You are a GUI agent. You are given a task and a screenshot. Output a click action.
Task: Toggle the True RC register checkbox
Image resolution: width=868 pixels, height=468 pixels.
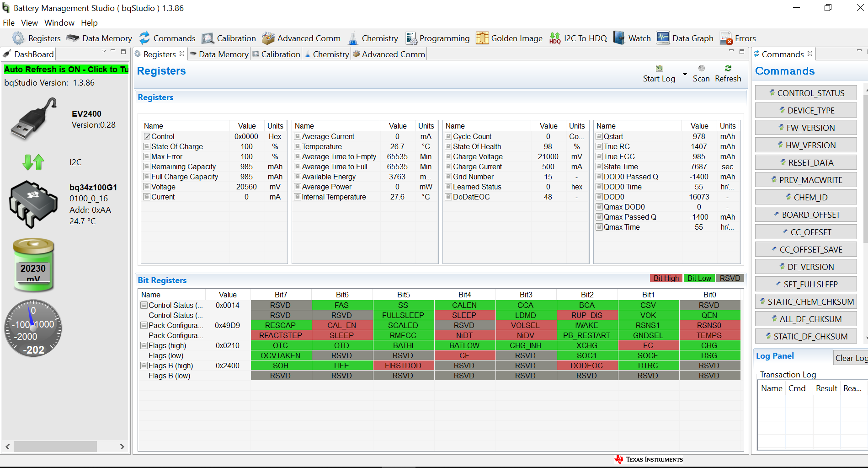[599, 146]
